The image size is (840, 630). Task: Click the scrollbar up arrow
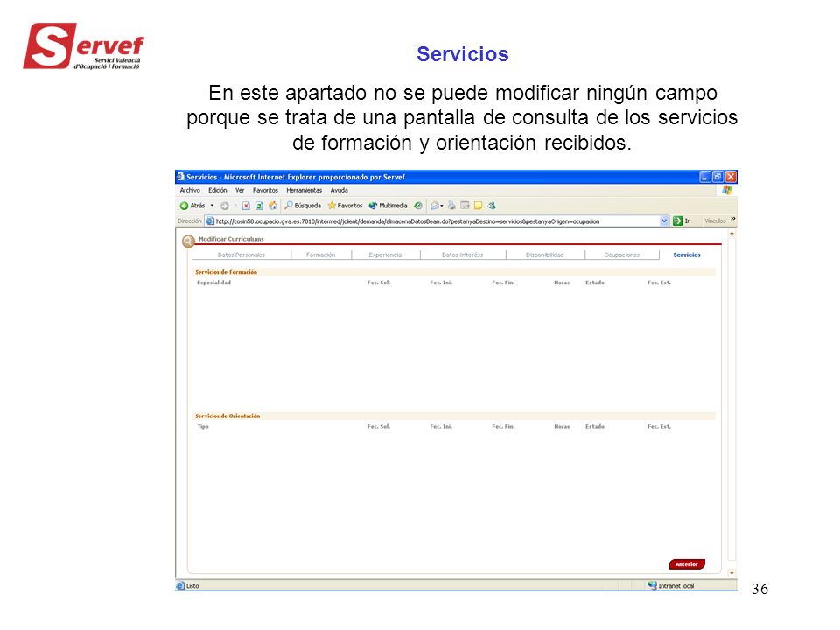coord(731,234)
